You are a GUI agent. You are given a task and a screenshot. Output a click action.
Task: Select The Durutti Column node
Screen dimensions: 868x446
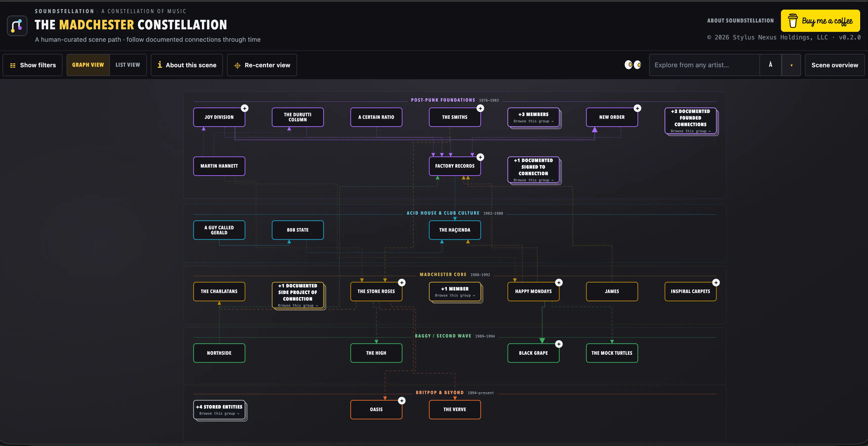pyautogui.click(x=298, y=117)
